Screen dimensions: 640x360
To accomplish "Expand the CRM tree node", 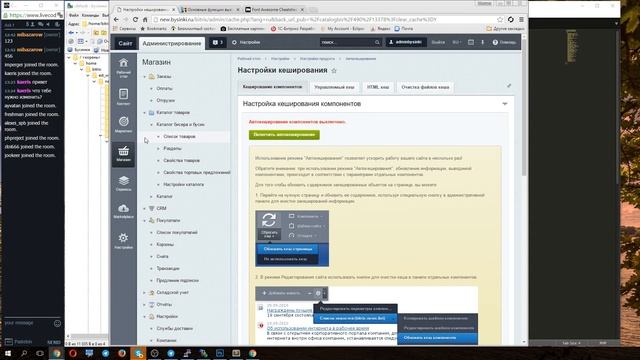I will 144,209.
